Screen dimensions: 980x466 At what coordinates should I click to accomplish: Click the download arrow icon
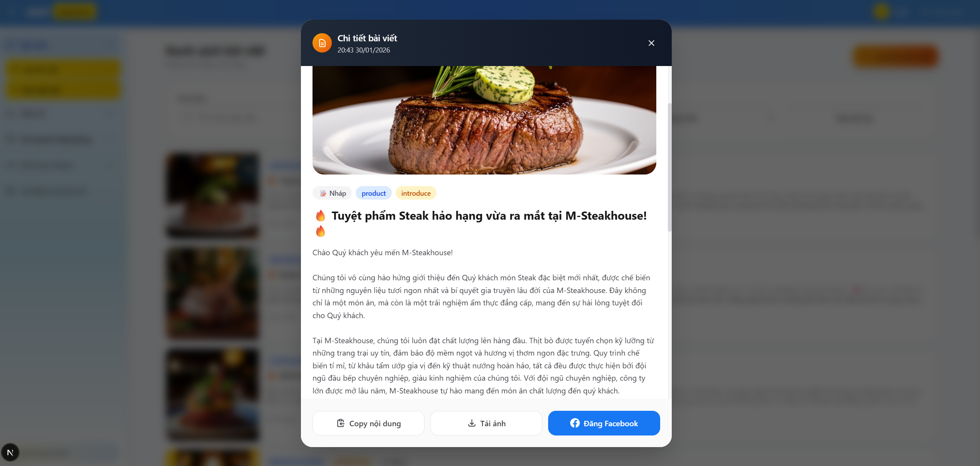pos(472,423)
